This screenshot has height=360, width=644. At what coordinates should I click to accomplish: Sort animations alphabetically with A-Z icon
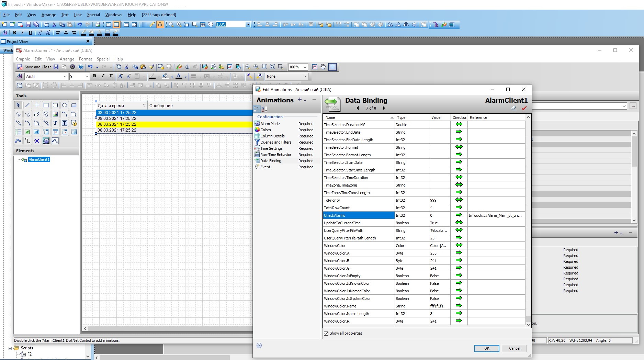point(264,109)
